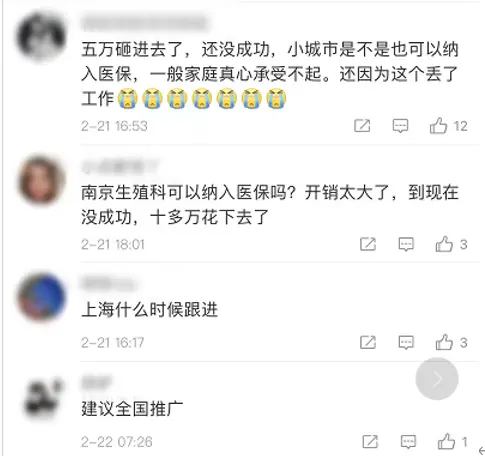Viewport: 485px width, 463px height.
Task: Like the 上海什么时候跟进 comment
Action: tap(444, 342)
